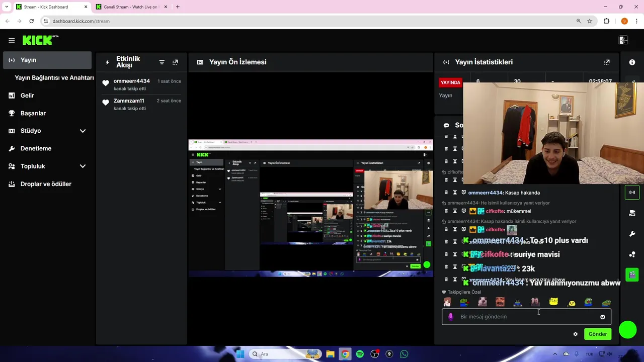The width and height of the screenshot is (644, 362).
Task: Pop out the Yayın İstatistikleri panel
Action: tap(607, 62)
